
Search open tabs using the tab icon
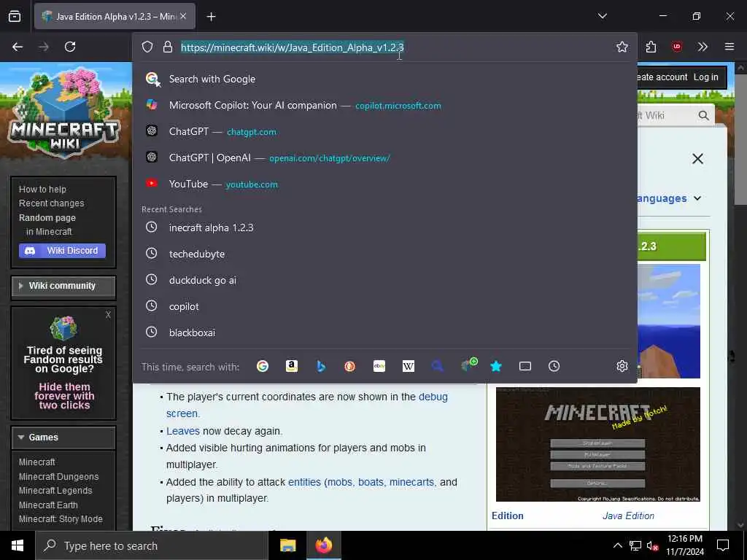pos(525,366)
